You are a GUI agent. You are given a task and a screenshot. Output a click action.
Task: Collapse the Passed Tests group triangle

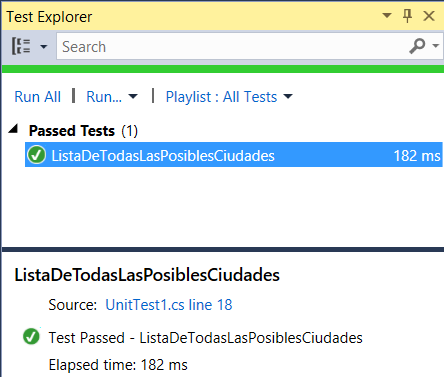tap(13, 129)
